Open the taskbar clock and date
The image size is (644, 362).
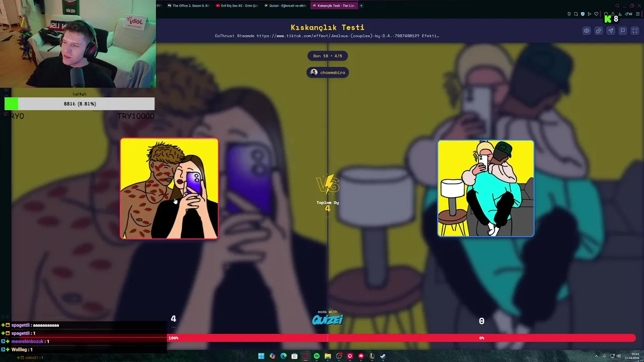(x=632, y=356)
